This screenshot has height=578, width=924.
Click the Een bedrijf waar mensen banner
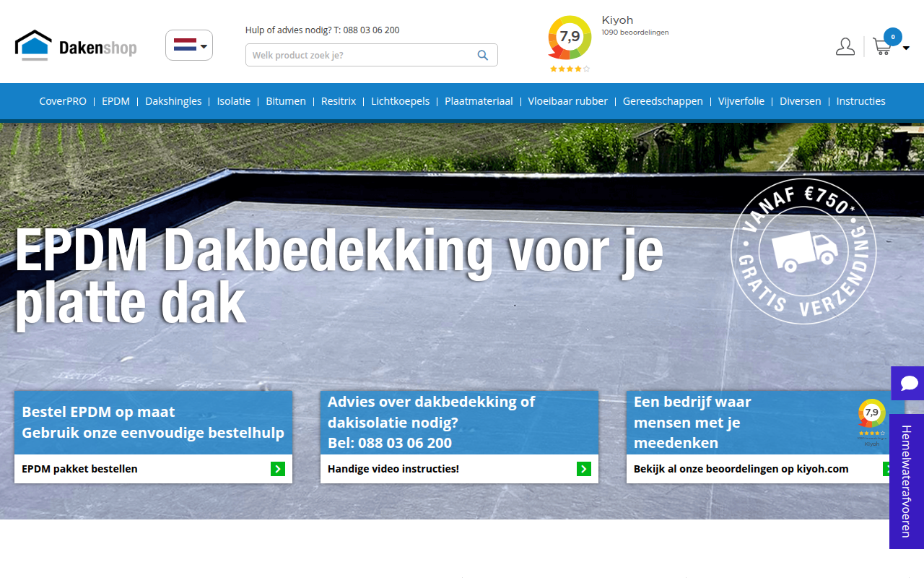765,423
